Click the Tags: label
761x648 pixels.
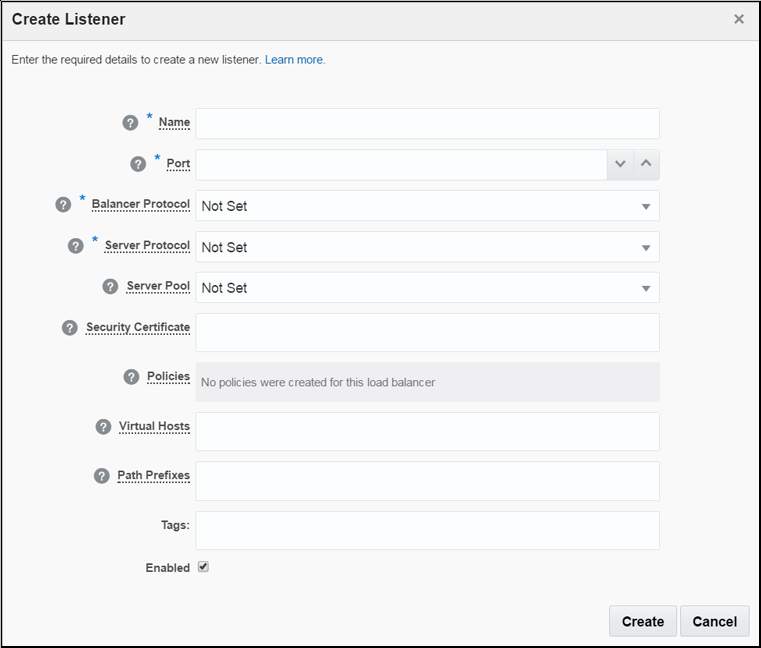coord(175,525)
